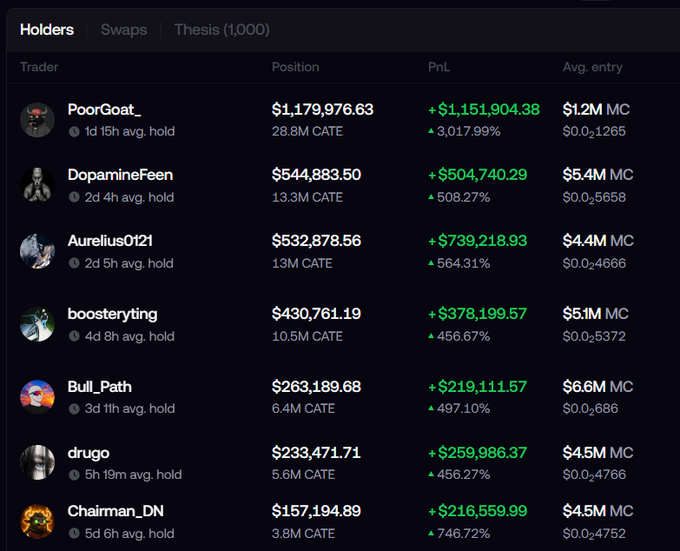Click the 5.6M CATE holding amount

tap(304, 475)
